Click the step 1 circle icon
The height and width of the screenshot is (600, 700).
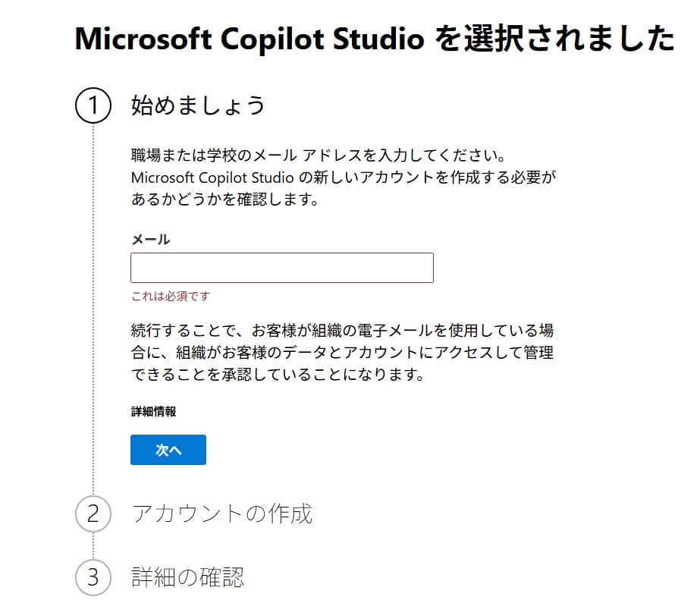click(93, 105)
